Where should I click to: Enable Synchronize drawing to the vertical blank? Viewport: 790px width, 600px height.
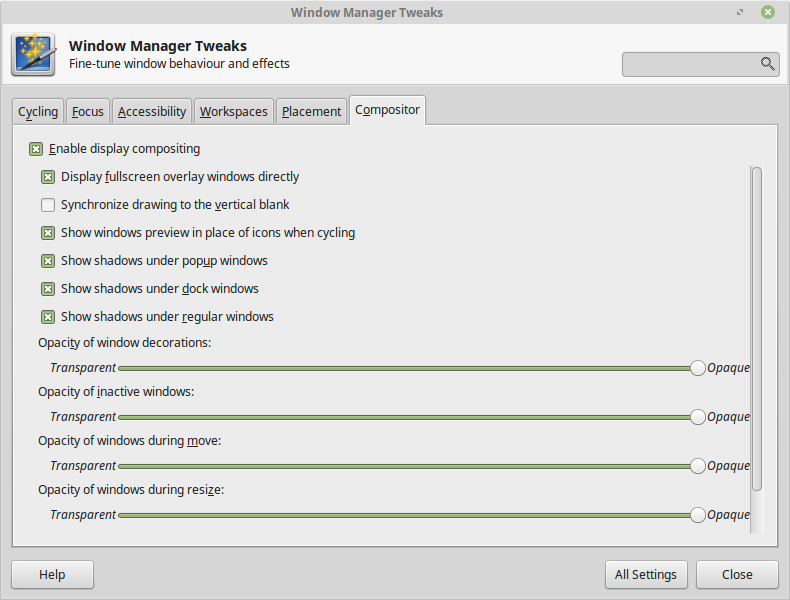48,205
